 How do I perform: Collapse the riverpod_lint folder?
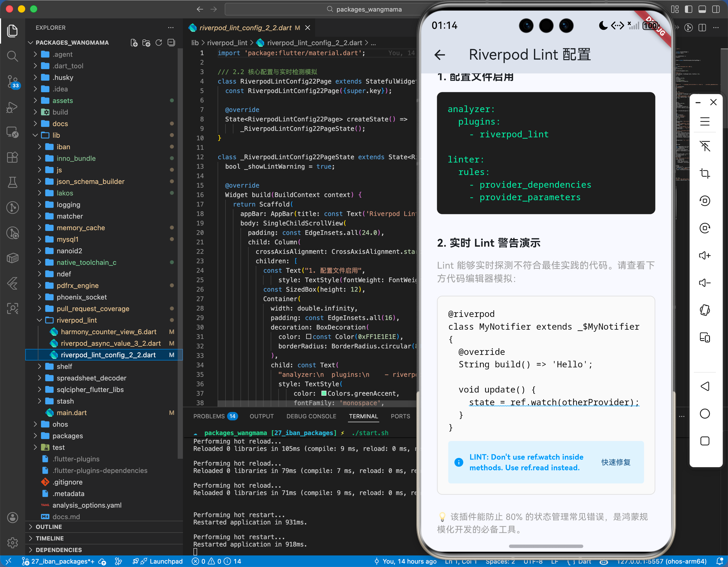coord(77,320)
